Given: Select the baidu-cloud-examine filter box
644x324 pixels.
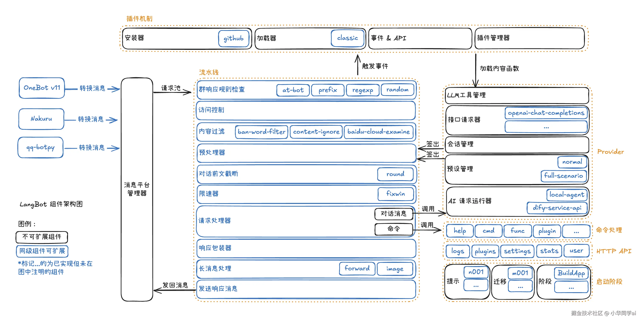Looking at the screenshot, I should (378, 132).
